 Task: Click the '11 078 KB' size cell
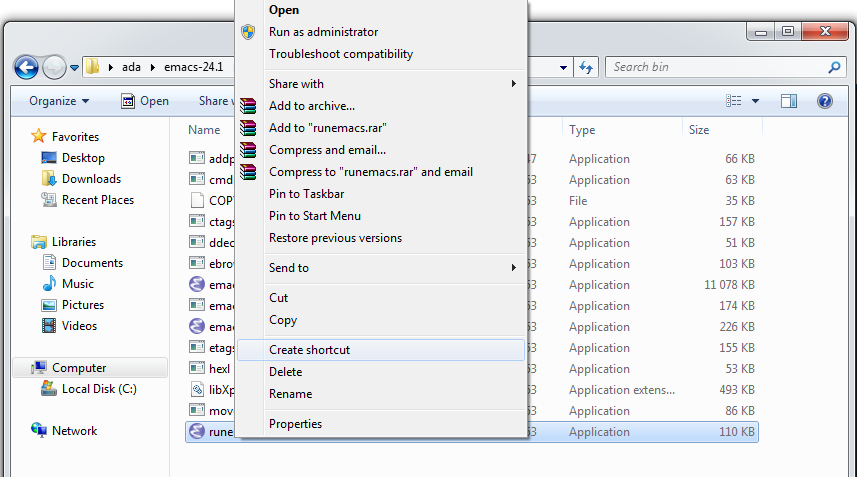tap(729, 285)
